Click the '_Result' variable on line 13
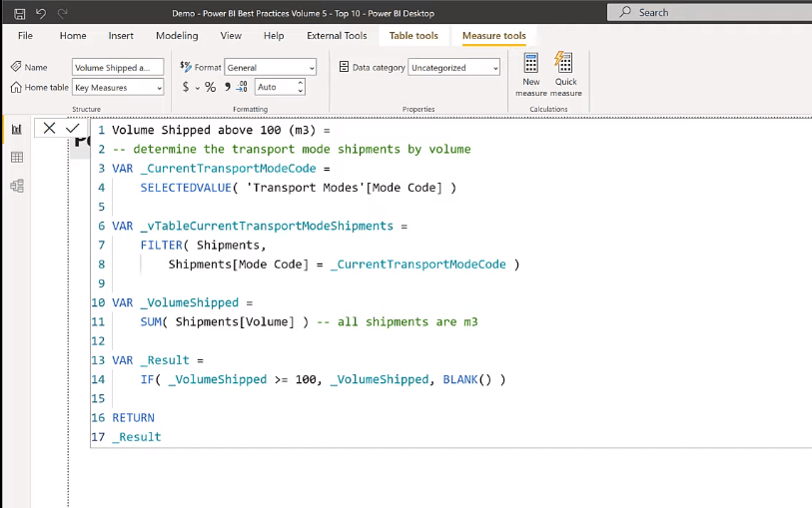 [x=165, y=360]
